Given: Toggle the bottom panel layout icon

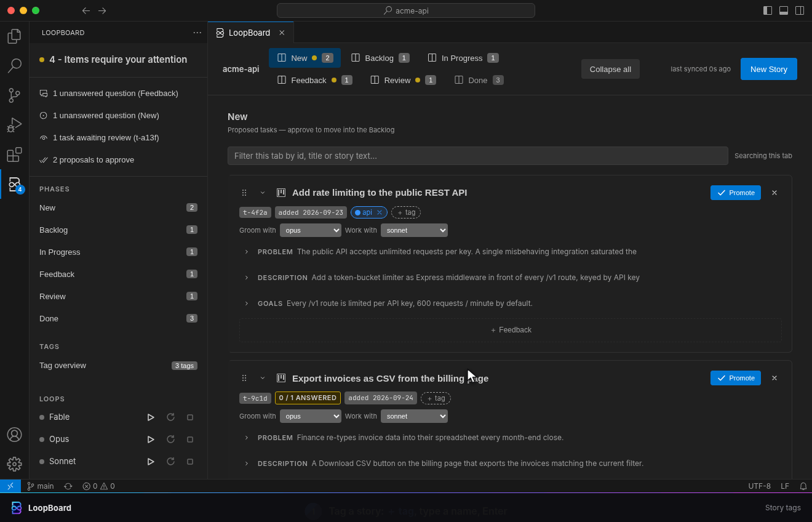Looking at the screenshot, I should pos(784,10).
